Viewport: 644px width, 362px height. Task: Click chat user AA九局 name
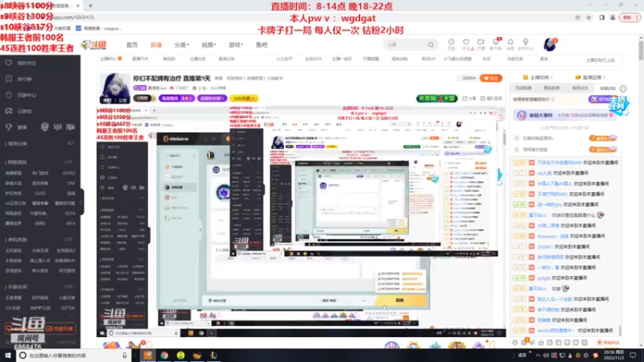pyautogui.click(x=544, y=173)
